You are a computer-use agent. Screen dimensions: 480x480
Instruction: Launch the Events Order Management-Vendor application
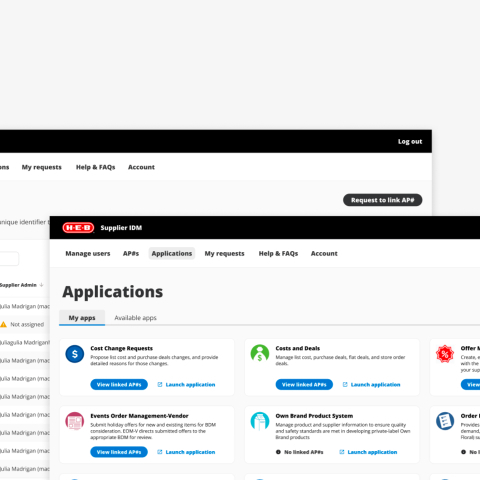[190, 452]
